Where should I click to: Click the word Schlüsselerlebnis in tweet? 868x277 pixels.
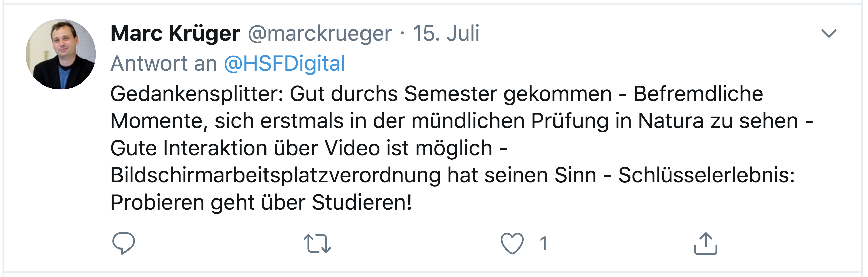706,175
